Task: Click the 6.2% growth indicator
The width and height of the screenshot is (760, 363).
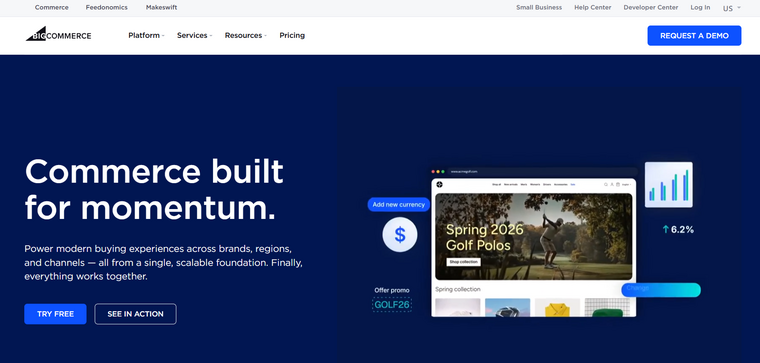Action: [678, 230]
